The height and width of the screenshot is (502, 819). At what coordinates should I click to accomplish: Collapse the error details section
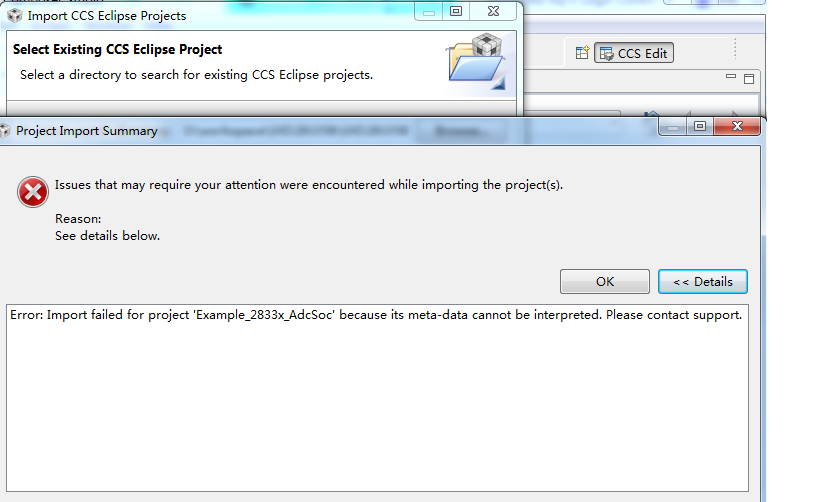pyautogui.click(x=702, y=281)
